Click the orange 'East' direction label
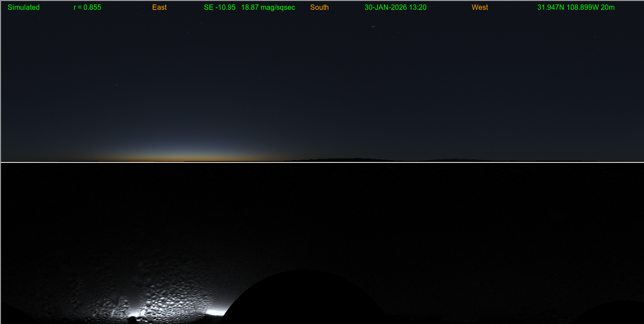This screenshot has height=324, width=644. [x=159, y=8]
